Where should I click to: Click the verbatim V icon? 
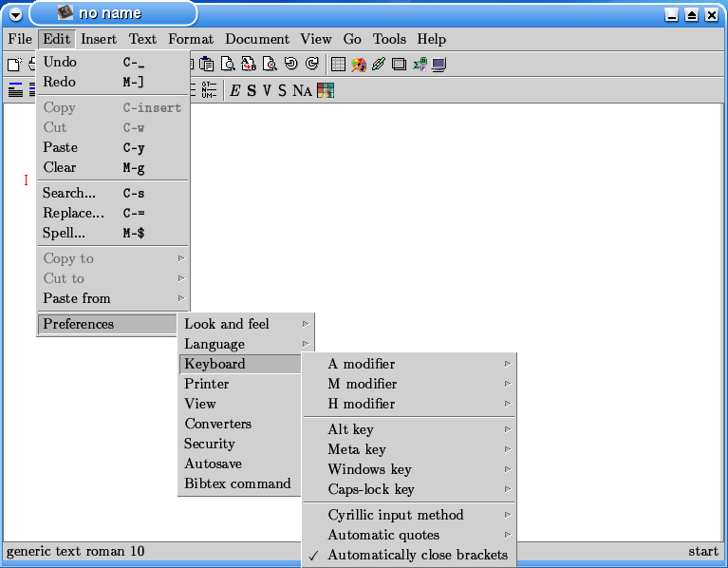pyautogui.click(x=267, y=90)
